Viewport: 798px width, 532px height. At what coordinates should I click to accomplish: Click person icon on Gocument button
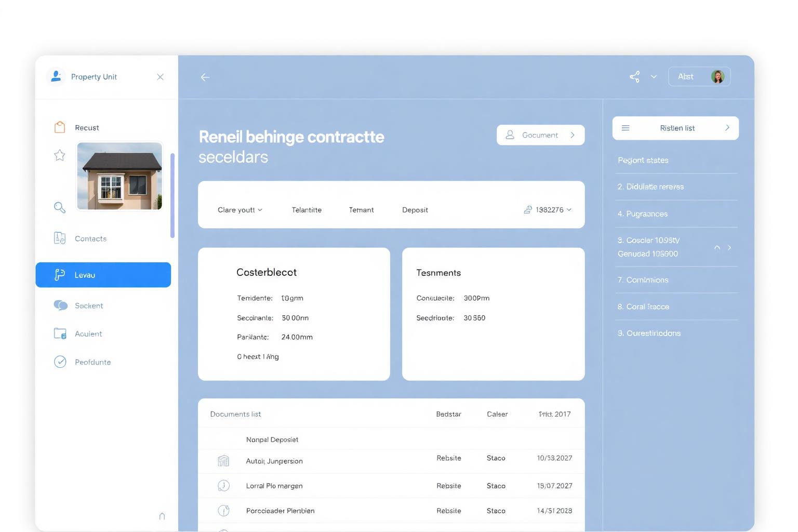click(x=510, y=135)
